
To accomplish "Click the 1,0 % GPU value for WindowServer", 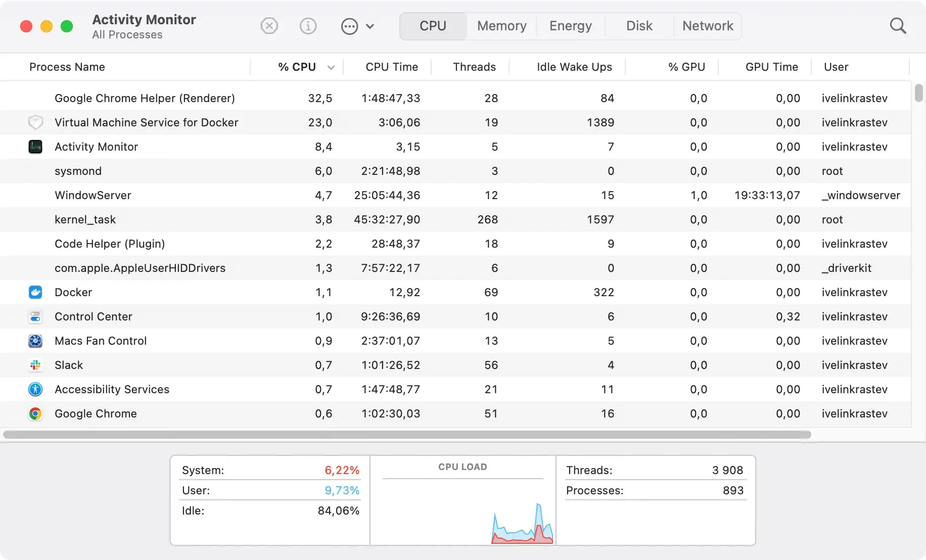I will pos(699,195).
